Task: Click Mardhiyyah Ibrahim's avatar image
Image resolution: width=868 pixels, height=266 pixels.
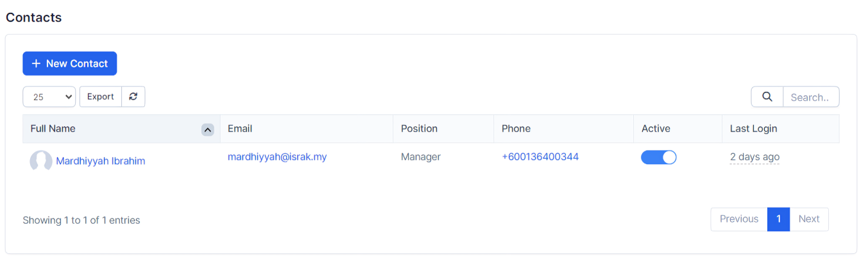Action: (x=41, y=161)
